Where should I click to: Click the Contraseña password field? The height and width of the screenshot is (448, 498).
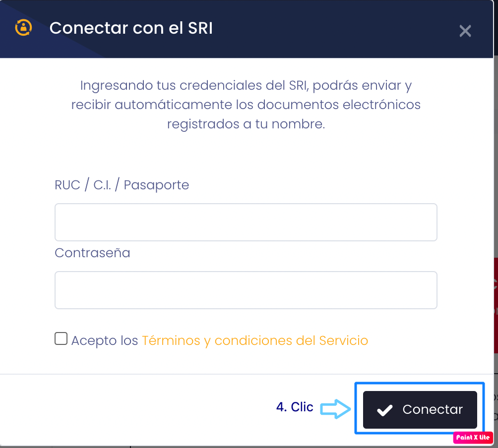click(246, 290)
